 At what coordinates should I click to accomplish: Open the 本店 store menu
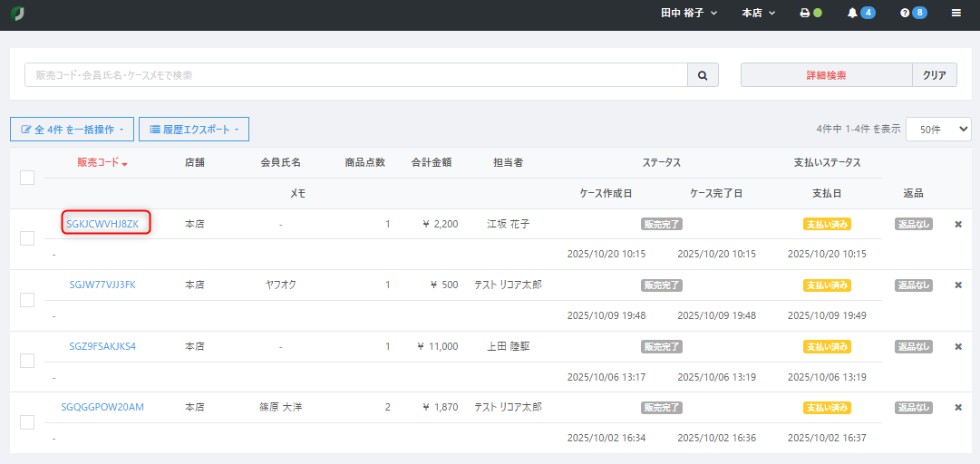coord(758,13)
